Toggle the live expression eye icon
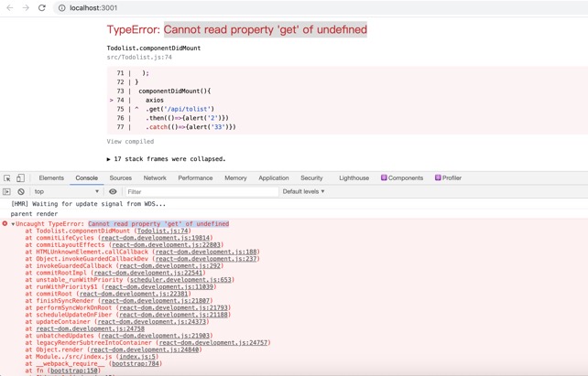The image size is (588, 376). pyautogui.click(x=113, y=192)
